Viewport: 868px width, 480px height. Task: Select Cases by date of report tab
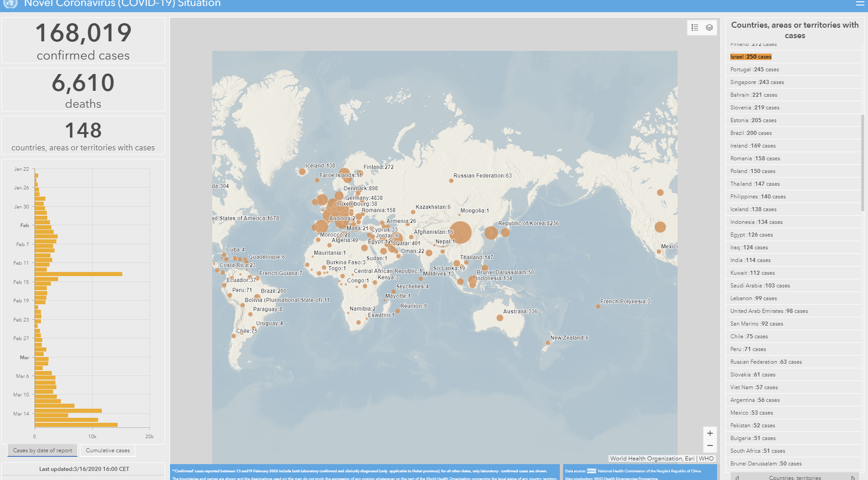point(43,450)
